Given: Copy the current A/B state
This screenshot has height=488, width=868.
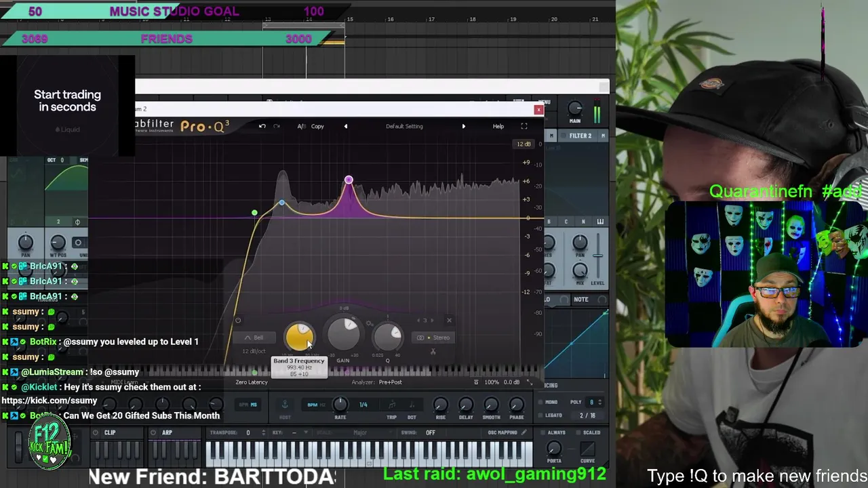Looking at the screenshot, I should [317, 126].
